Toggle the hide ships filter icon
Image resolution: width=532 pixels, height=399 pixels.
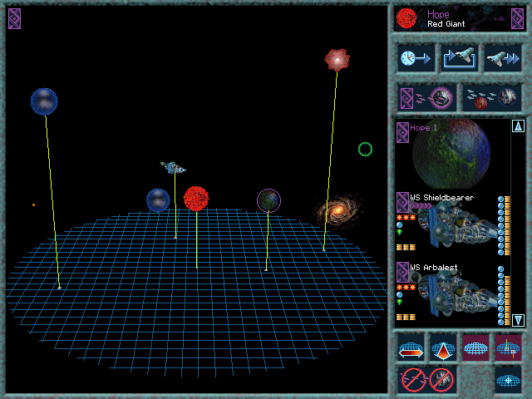(x=413, y=380)
